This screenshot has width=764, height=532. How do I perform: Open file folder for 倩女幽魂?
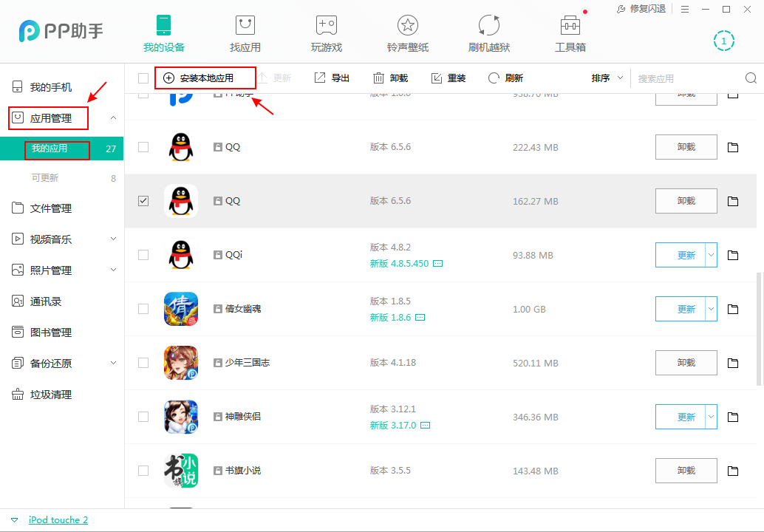pyautogui.click(x=733, y=309)
